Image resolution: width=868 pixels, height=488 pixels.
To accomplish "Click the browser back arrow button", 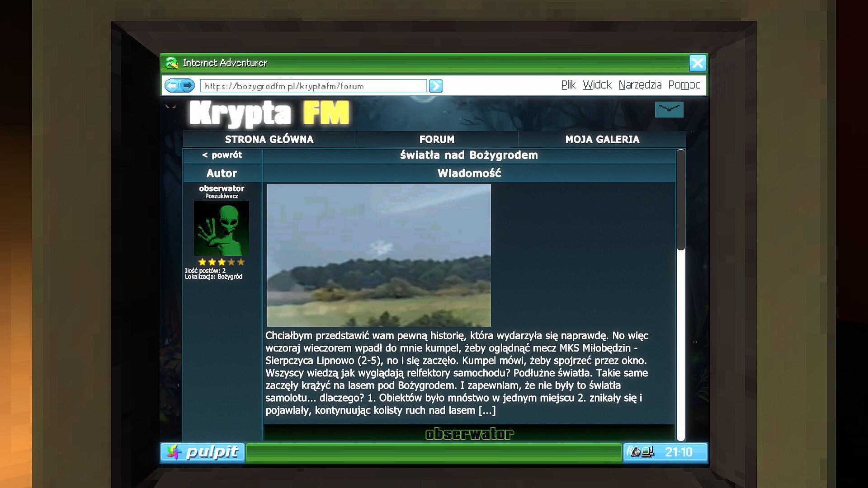I will (172, 85).
